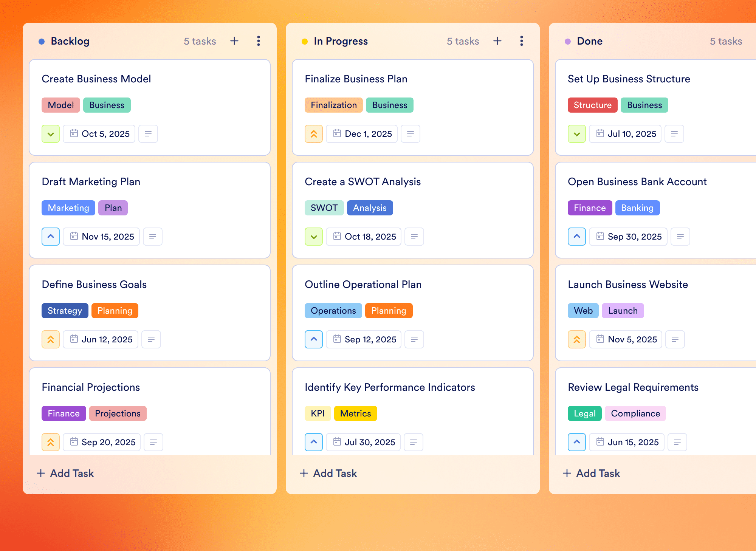Viewport: 756px width, 551px height.
Task: Open description icon on Create a SWOT Analysis card
Action: click(x=414, y=237)
